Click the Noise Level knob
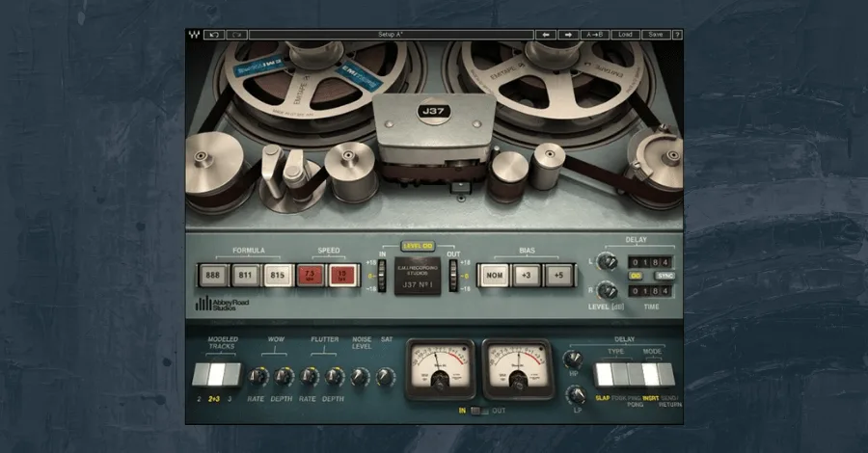Viewport: 868px width, 453px height. (361, 377)
